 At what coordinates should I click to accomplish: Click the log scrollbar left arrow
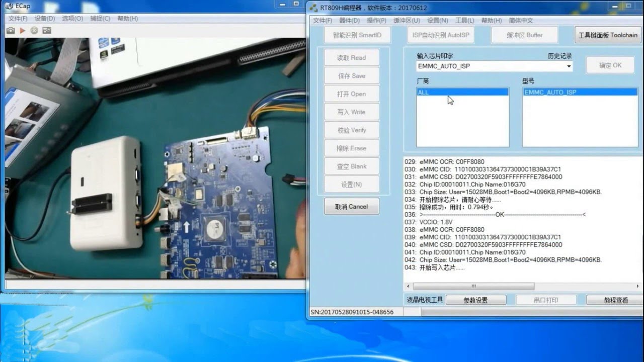coord(408,286)
